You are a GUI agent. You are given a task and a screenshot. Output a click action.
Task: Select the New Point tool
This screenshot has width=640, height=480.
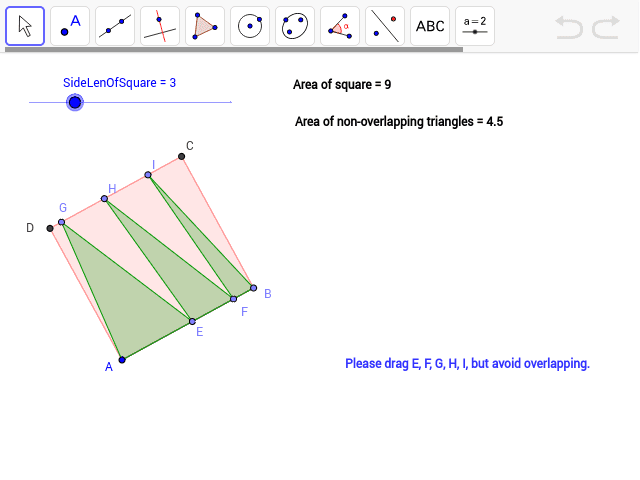(x=70, y=26)
